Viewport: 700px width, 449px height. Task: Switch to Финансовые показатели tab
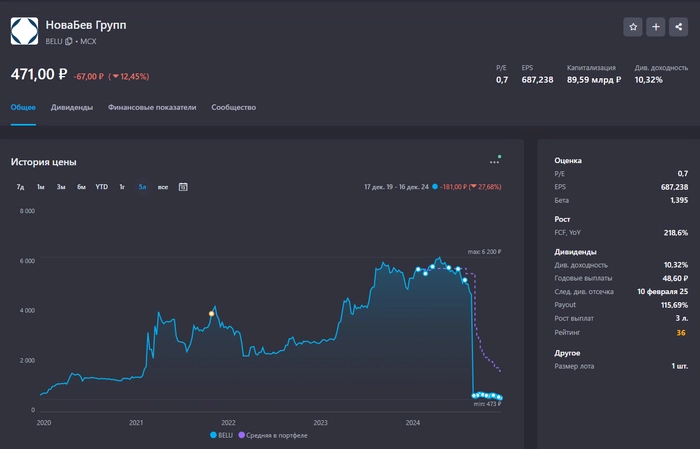click(x=152, y=107)
